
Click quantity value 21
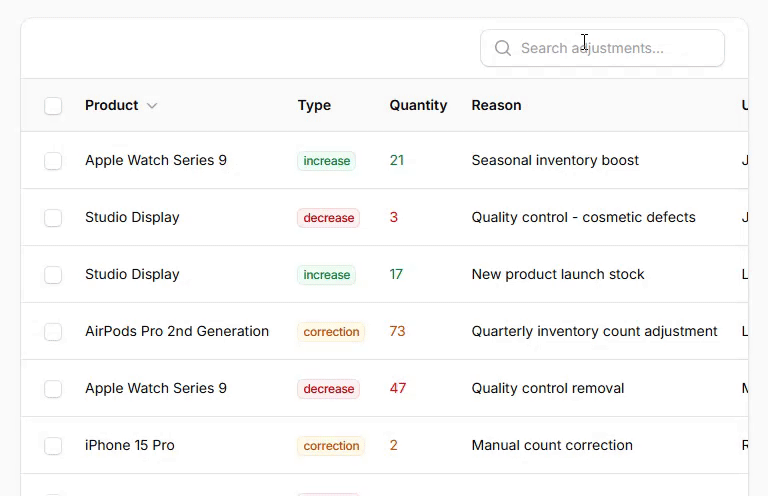397,160
